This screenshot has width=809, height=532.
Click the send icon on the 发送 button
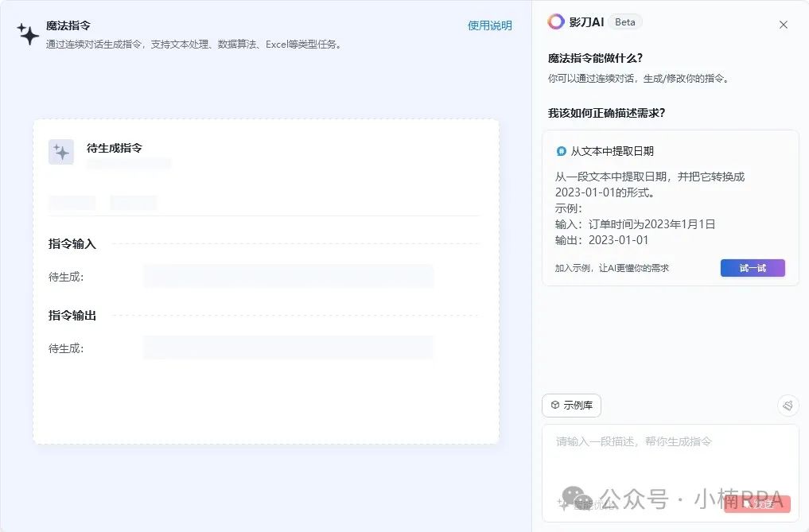[x=745, y=503]
